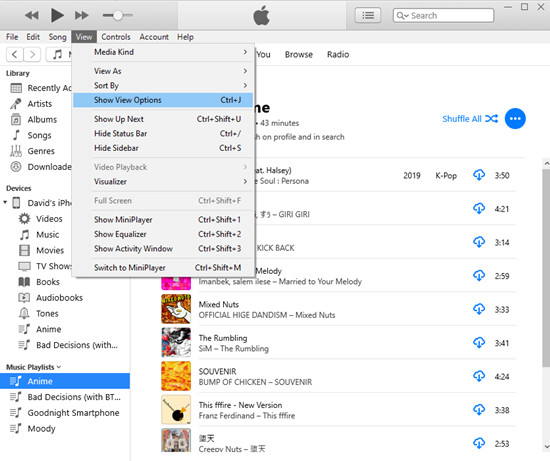
Task: Click the Tones bell icon
Action: [x=24, y=313]
